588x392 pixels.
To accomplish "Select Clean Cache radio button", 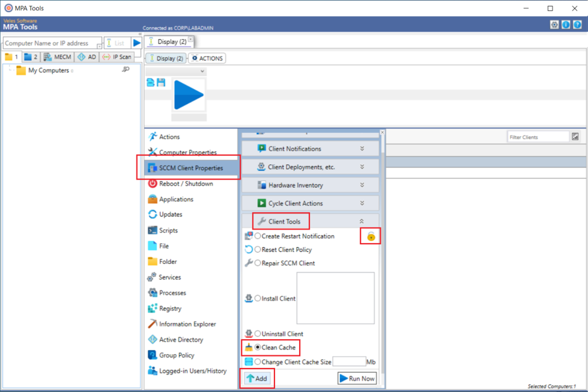I will (x=258, y=347).
